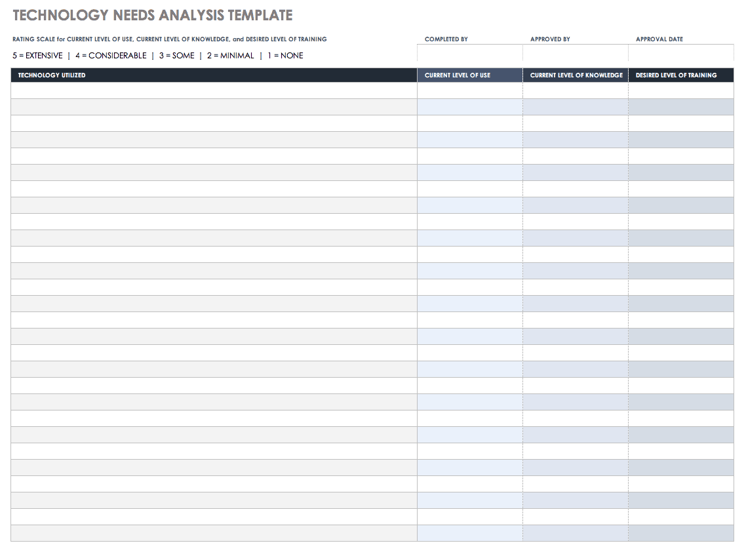Select the 1 = NONE rating label
Viewport: 746px width, 560px height.
tap(284, 56)
